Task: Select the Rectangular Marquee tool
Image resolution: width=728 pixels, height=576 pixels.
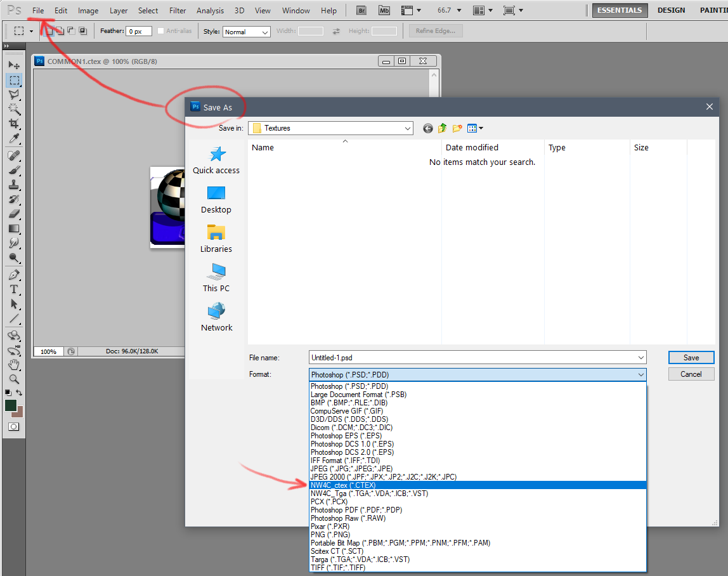Action: (14, 81)
